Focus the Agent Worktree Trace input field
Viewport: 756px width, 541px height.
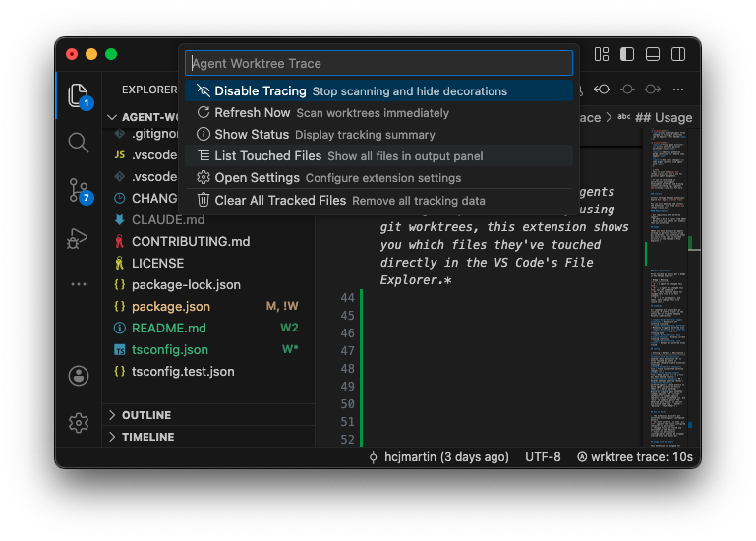378,63
